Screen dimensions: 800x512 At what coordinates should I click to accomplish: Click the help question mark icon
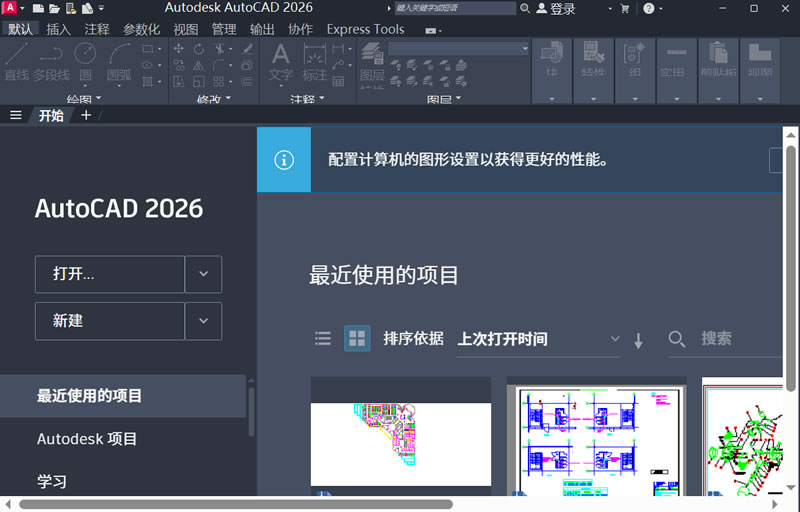pyautogui.click(x=648, y=9)
